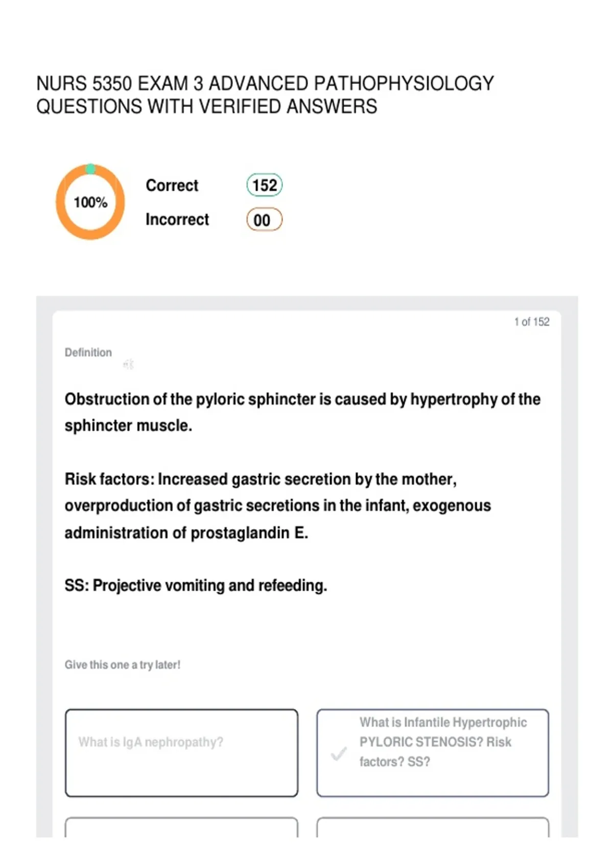Click the 'Risk factors' paragraph text
The height and width of the screenshot is (868, 613).
(x=278, y=506)
